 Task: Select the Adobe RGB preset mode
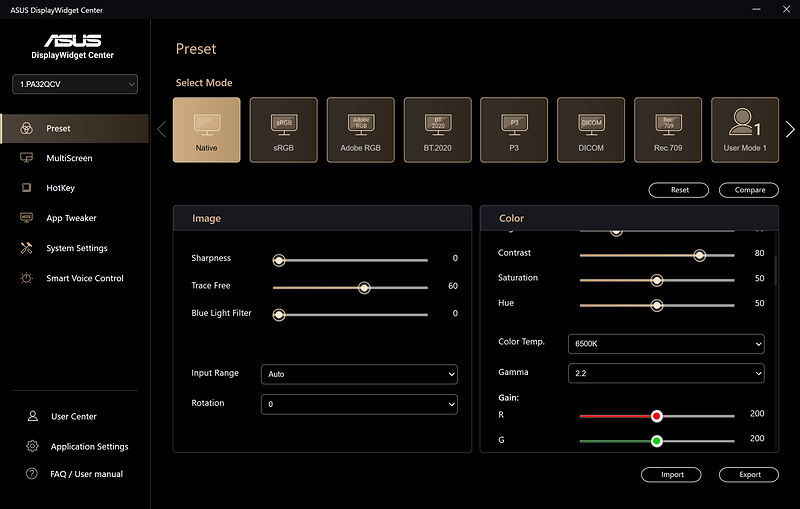(360, 129)
